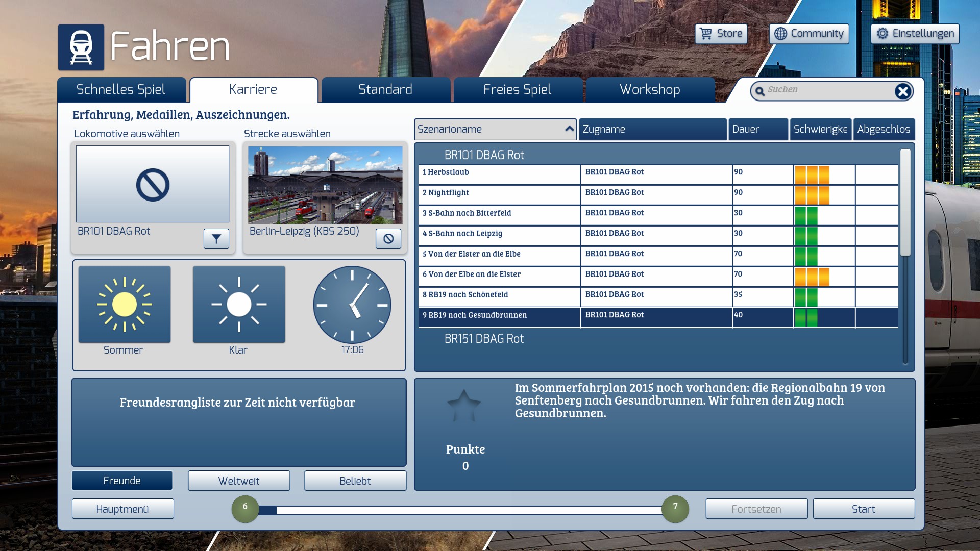
Task: Clear the route selection with the cancel icon
Action: pyautogui.click(x=388, y=239)
